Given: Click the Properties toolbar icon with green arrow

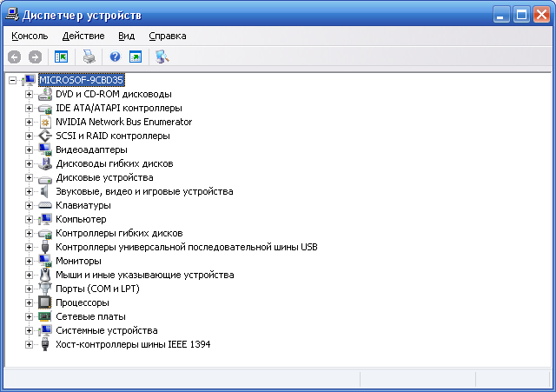Looking at the screenshot, I should [x=136, y=56].
